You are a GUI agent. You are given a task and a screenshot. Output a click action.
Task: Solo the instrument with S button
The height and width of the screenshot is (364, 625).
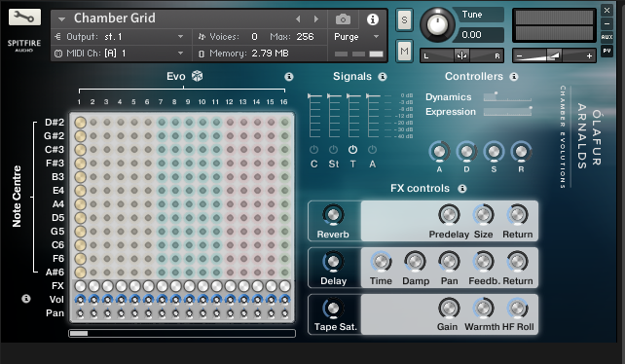[x=404, y=19]
